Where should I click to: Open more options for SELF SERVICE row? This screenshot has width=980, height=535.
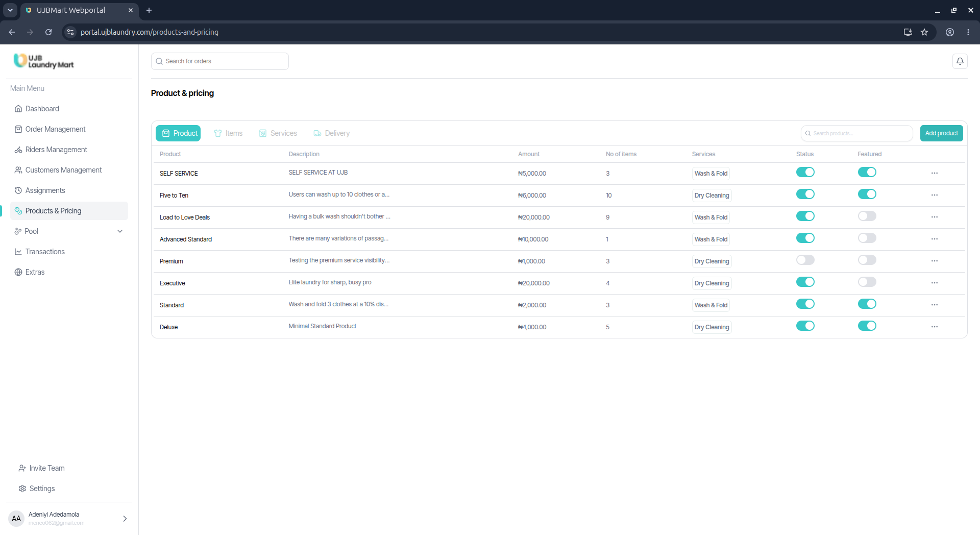(934, 173)
